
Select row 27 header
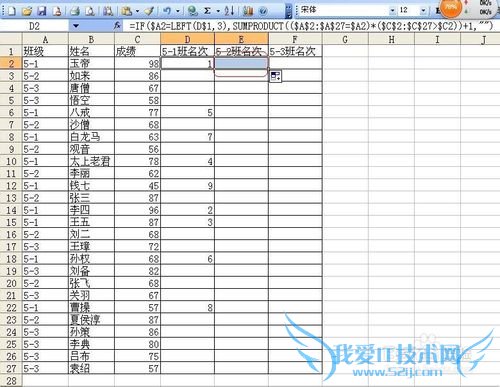click(11, 368)
